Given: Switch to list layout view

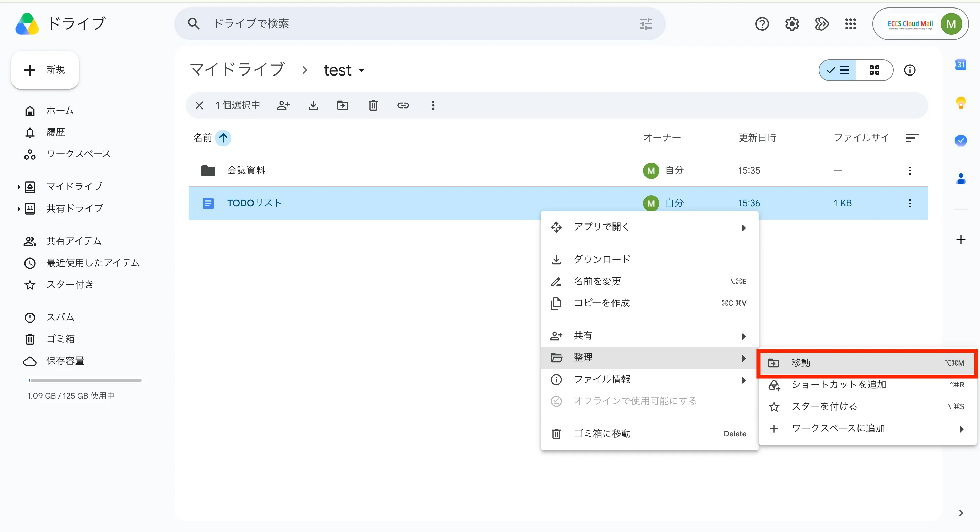Looking at the screenshot, I should [x=838, y=70].
